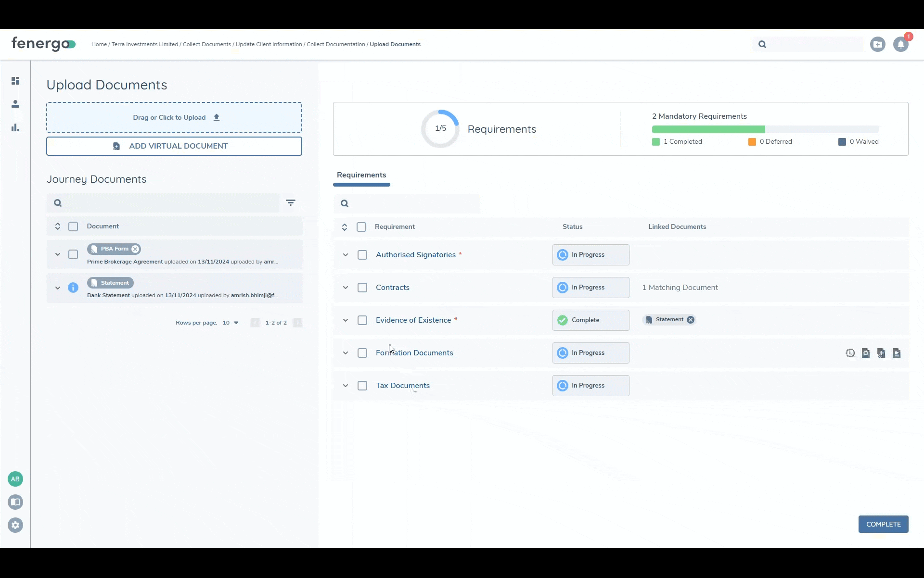
Task: Check the Authorised Signatories checkbox
Action: click(x=362, y=255)
